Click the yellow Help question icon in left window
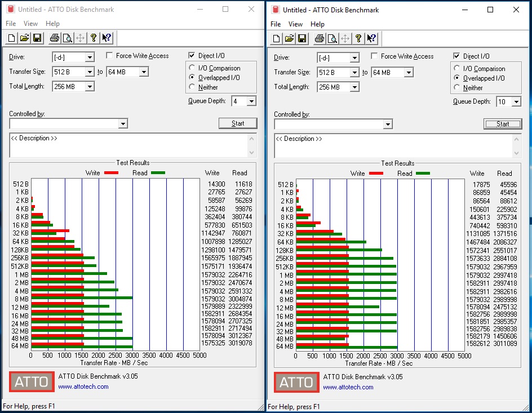The width and height of the screenshot is (532, 413). pyautogui.click(x=94, y=38)
